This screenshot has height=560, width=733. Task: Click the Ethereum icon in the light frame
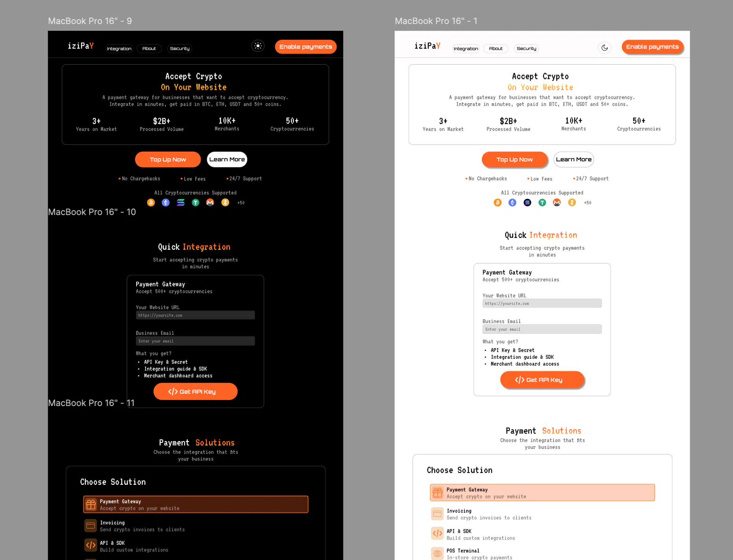click(512, 202)
